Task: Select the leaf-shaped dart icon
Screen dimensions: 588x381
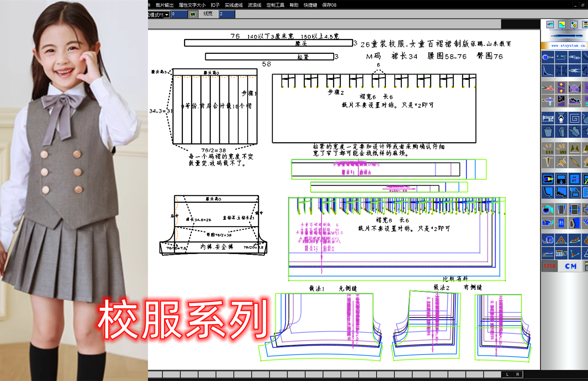Action: pyautogui.click(x=575, y=162)
